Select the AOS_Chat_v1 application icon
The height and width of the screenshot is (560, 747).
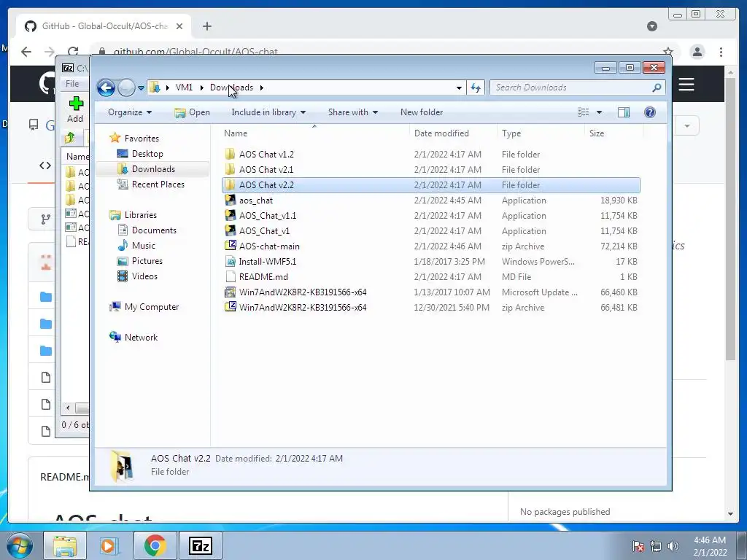[x=230, y=230]
